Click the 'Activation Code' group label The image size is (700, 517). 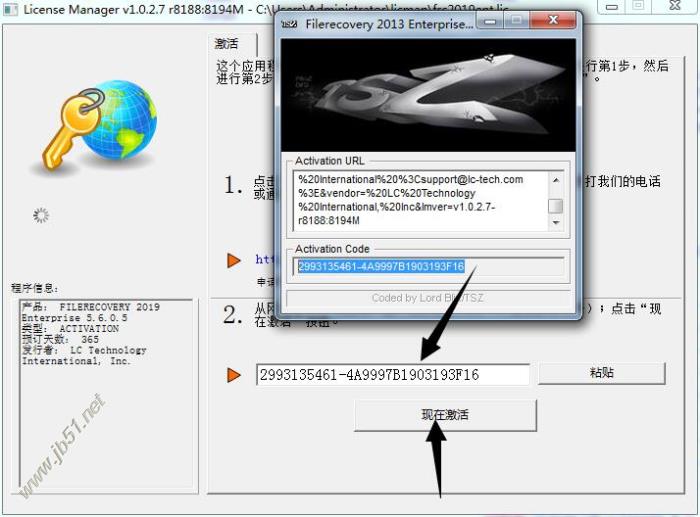[x=332, y=249]
